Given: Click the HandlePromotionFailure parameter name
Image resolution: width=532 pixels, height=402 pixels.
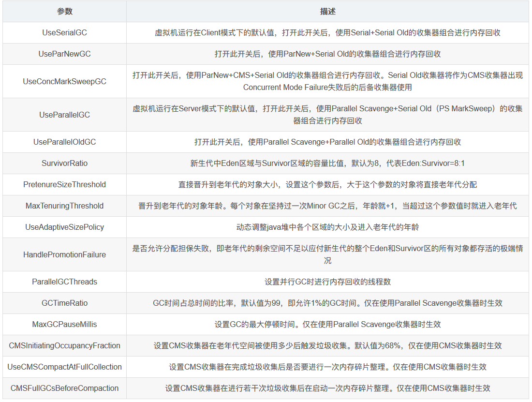Looking at the screenshot, I should point(64,254).
